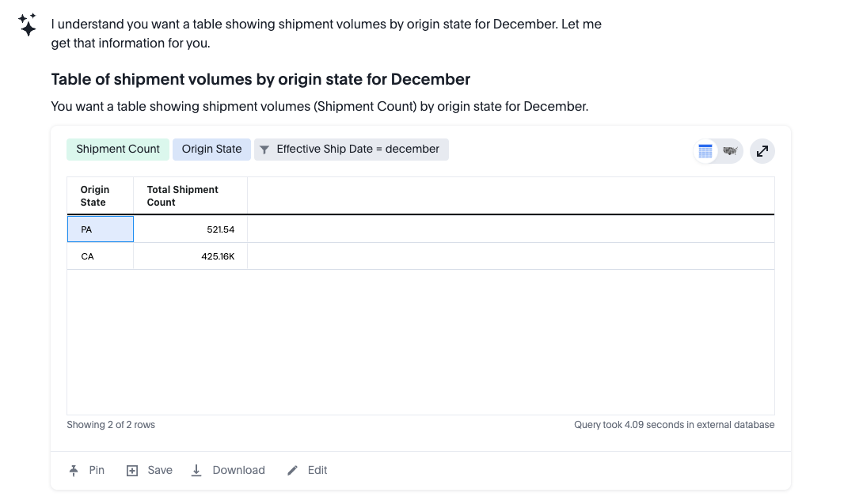Click the Pin thumbtack icon
Image resolution: width=844 pixels, height=504 pixels.
[74, 471]
